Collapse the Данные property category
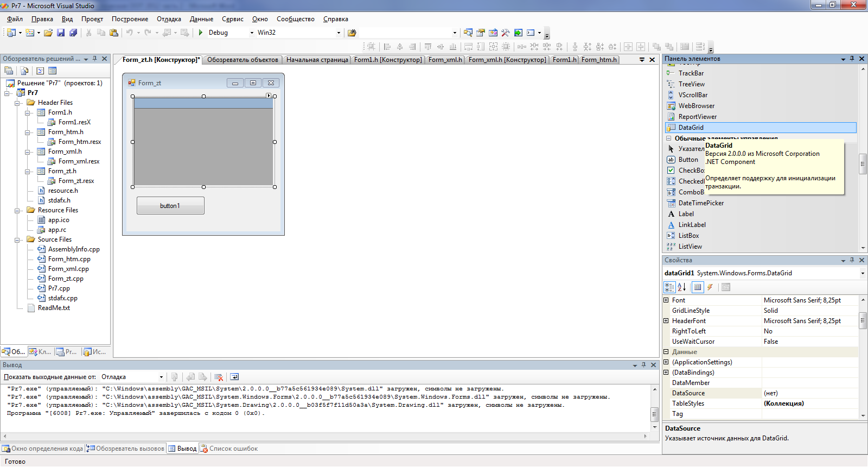868x467 pixels. (x=666, y=352)
